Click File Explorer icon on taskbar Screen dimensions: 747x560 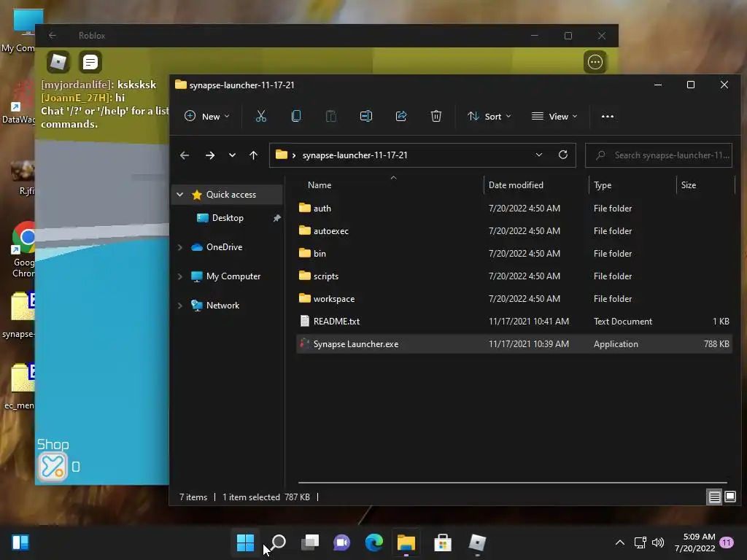pos(406,542)
